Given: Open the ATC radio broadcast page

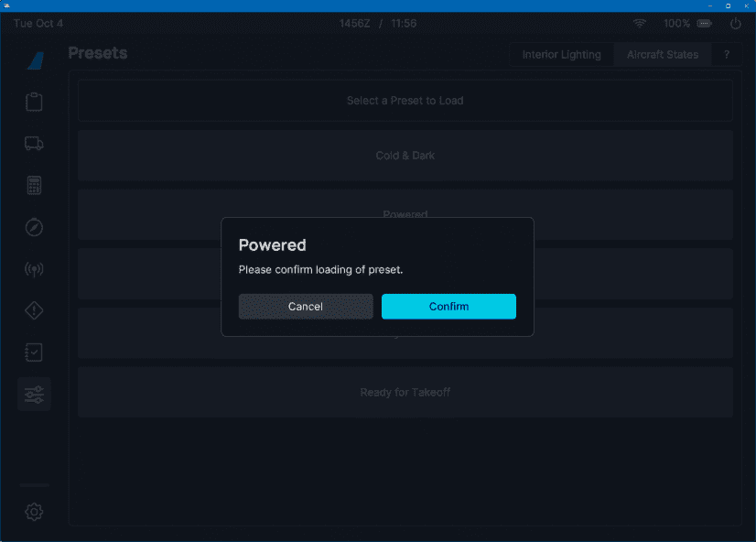Looking at the screenshot, I should tap(34, 269).
